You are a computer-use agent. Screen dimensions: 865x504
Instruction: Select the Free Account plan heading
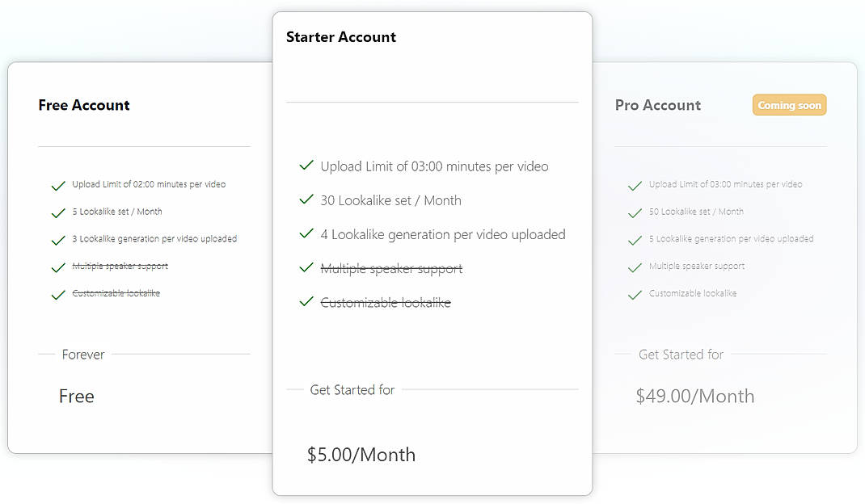tap(84, 105)
